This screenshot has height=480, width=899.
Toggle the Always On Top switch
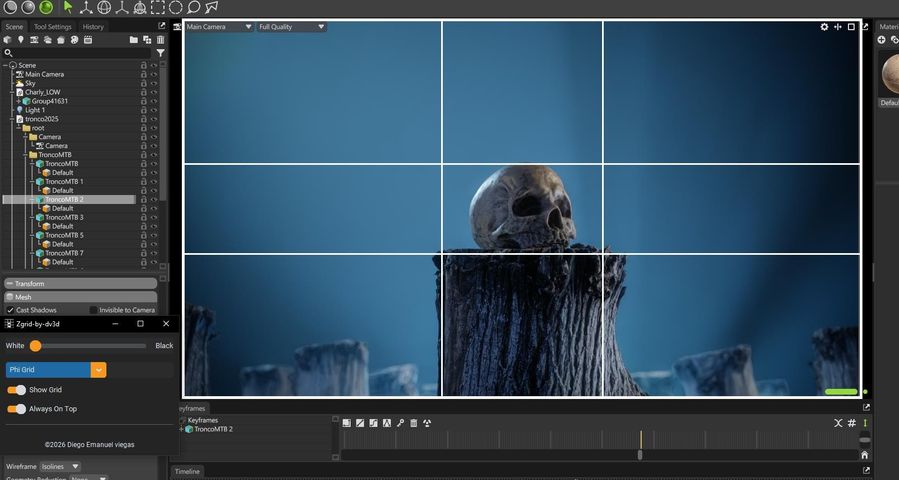pos(17,409)
